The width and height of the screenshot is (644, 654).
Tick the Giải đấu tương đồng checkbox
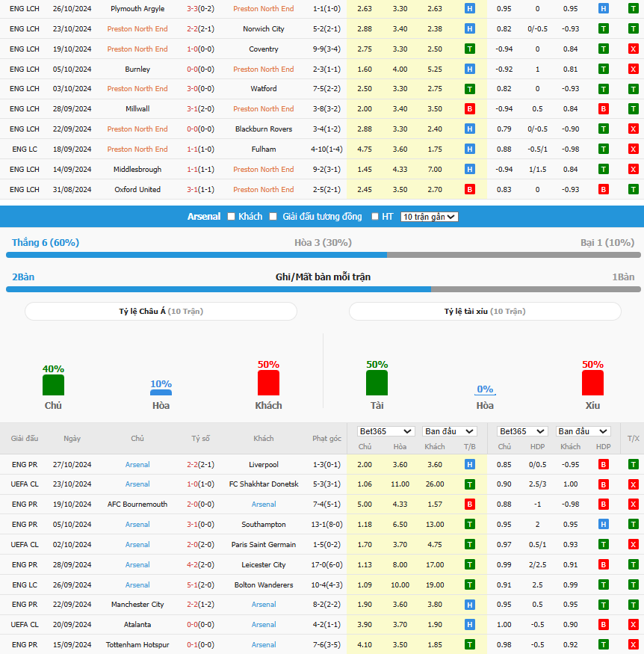tap(273, 217)
